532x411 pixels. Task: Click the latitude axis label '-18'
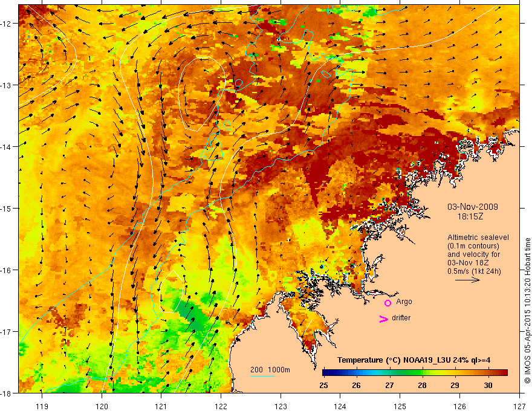click(7, 393)
